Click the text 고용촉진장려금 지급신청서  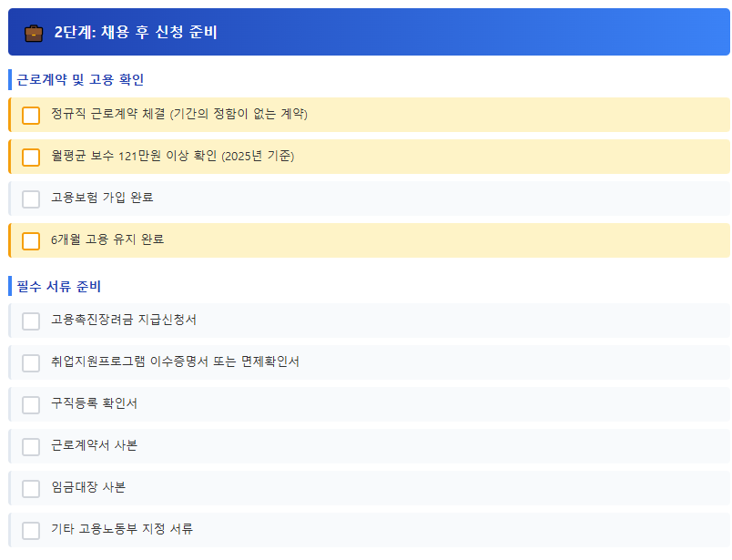(124, 320)
